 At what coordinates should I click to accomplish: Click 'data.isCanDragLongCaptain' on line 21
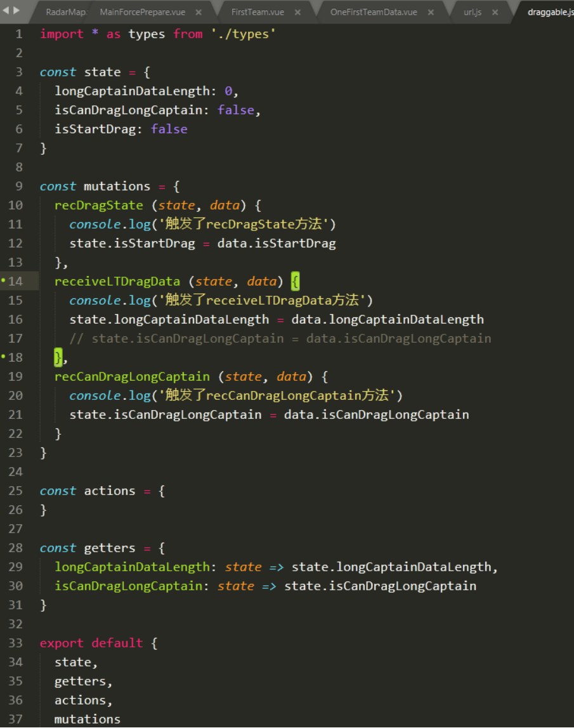pos(376,414)
